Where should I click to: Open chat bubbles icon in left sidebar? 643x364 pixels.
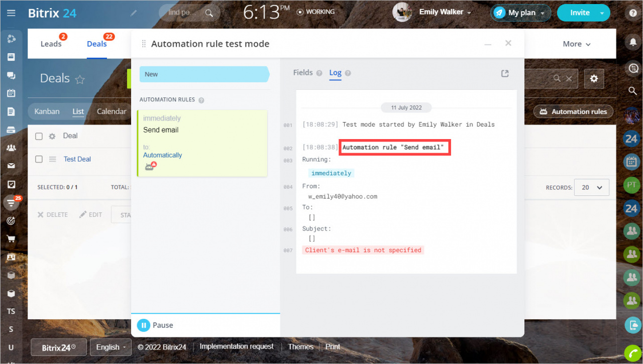[x=11, y=76]
